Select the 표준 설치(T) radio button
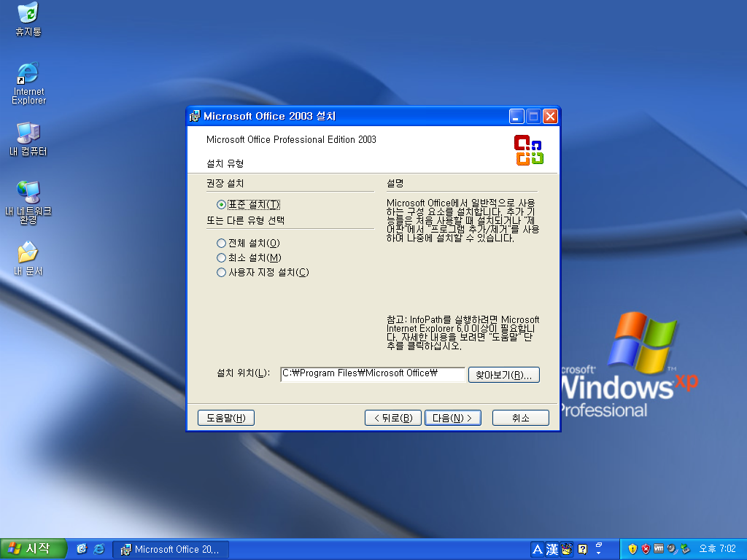The height and width of the screenshot is (560, 747). [248, 204]
